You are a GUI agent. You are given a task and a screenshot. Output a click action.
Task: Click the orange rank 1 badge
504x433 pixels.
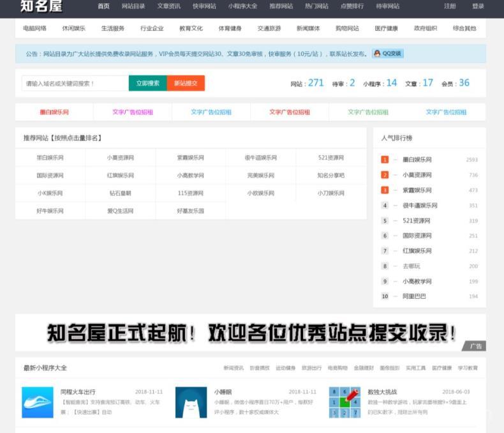tap(385, 160)
